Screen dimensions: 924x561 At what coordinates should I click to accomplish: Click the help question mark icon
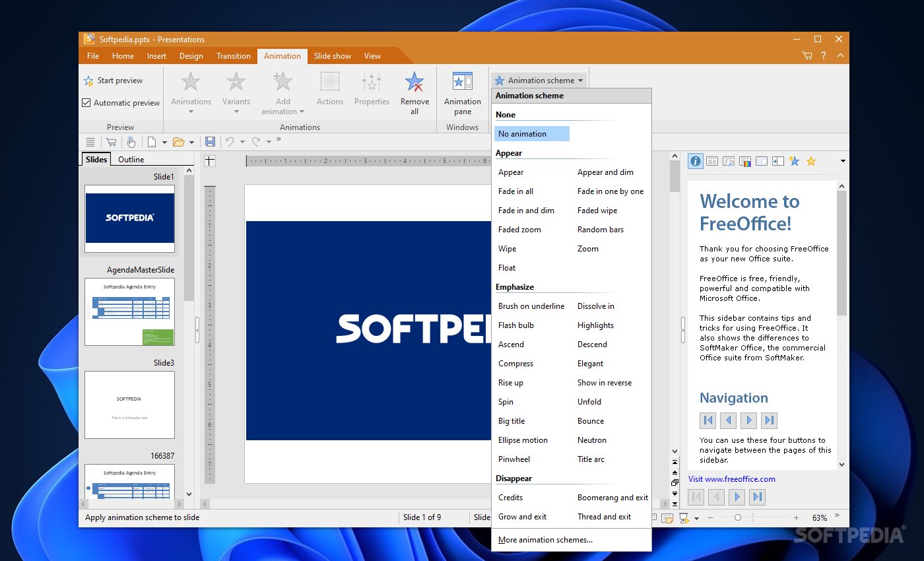click(824, 56)
